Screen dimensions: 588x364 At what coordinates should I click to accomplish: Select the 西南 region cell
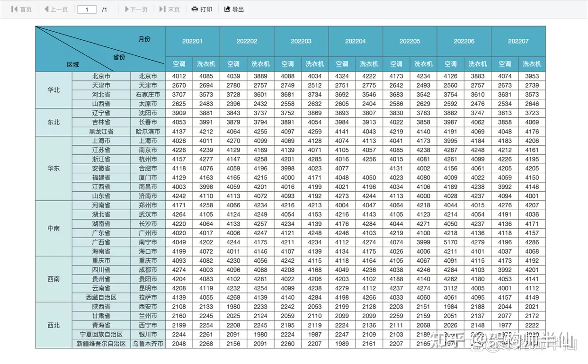(53, 279)
